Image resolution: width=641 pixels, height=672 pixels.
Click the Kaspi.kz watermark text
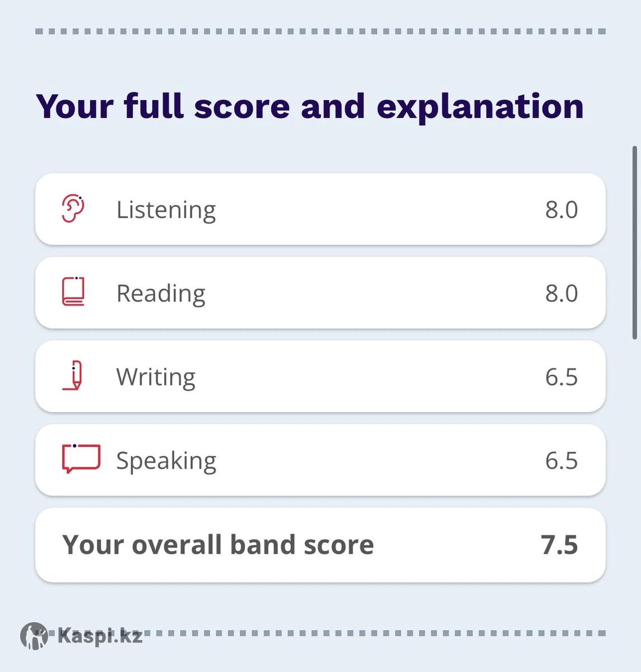100,636
